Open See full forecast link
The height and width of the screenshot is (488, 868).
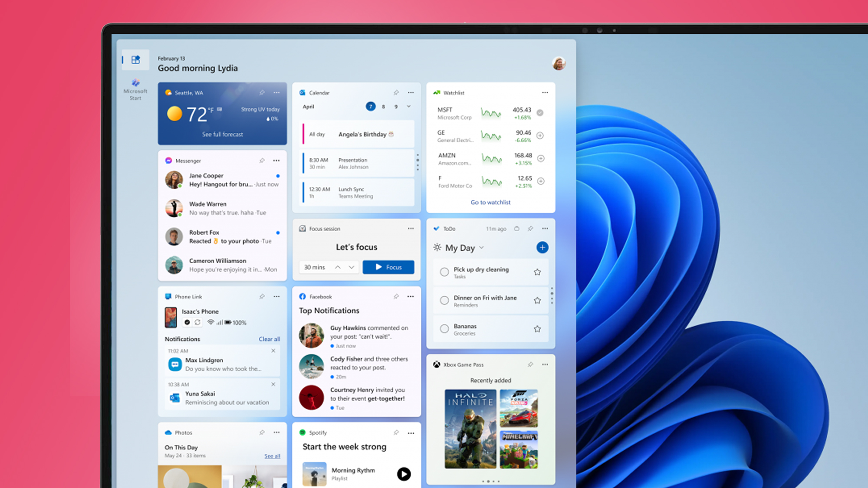click(223, 134)
